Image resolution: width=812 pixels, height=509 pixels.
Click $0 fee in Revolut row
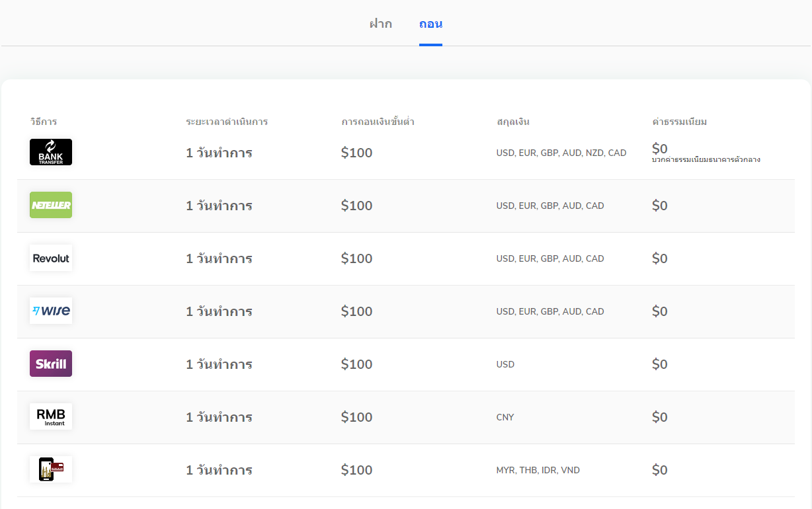pyautogui.click(x=660, y=258)
